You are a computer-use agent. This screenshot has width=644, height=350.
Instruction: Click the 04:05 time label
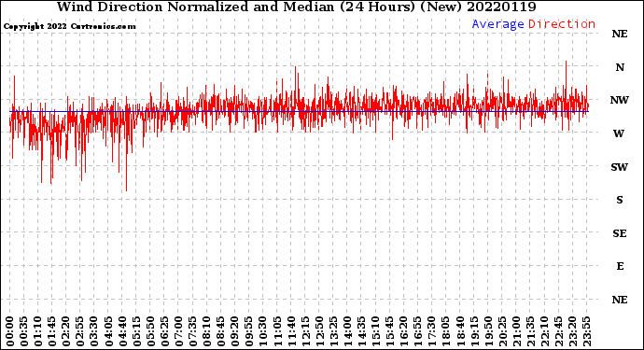coord(108,331)
